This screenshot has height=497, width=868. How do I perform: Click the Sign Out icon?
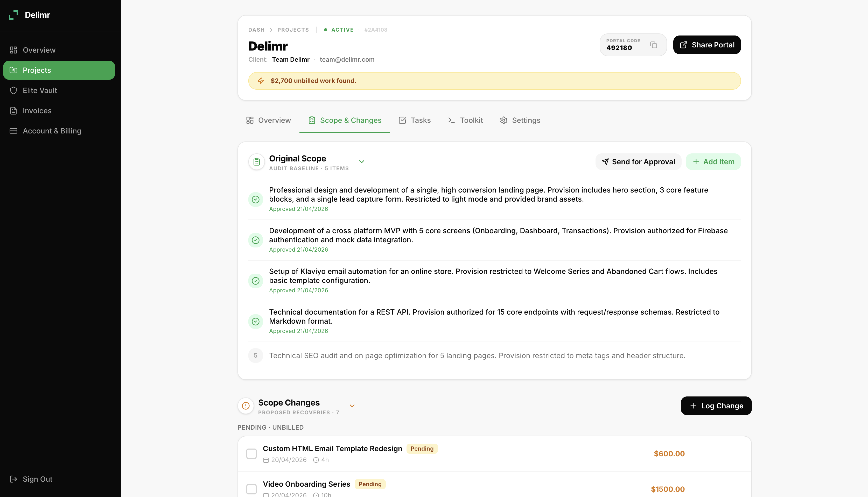[x=13, y=479]
